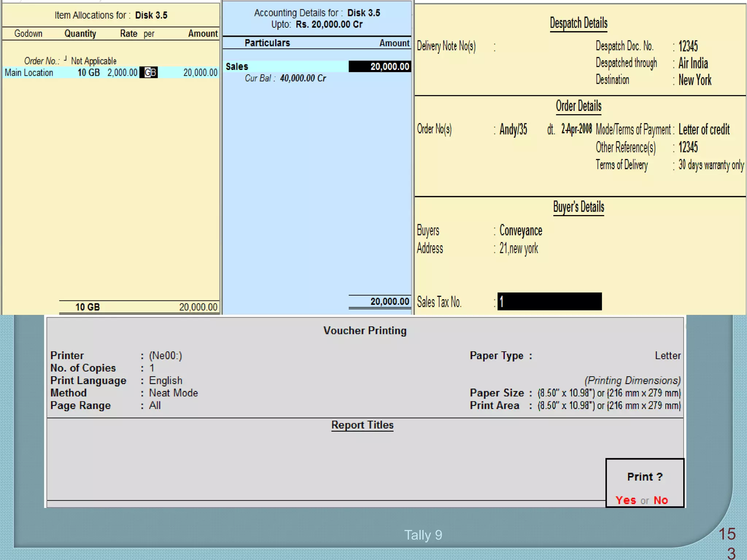Click the Sales Tax No. input field

(549, 302)
